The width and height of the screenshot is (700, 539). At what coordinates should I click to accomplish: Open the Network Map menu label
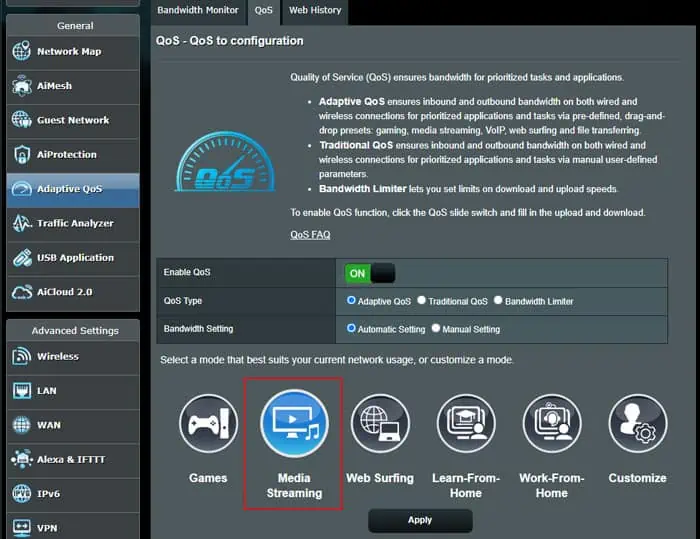pyautogui.click(x=69, y=51)
